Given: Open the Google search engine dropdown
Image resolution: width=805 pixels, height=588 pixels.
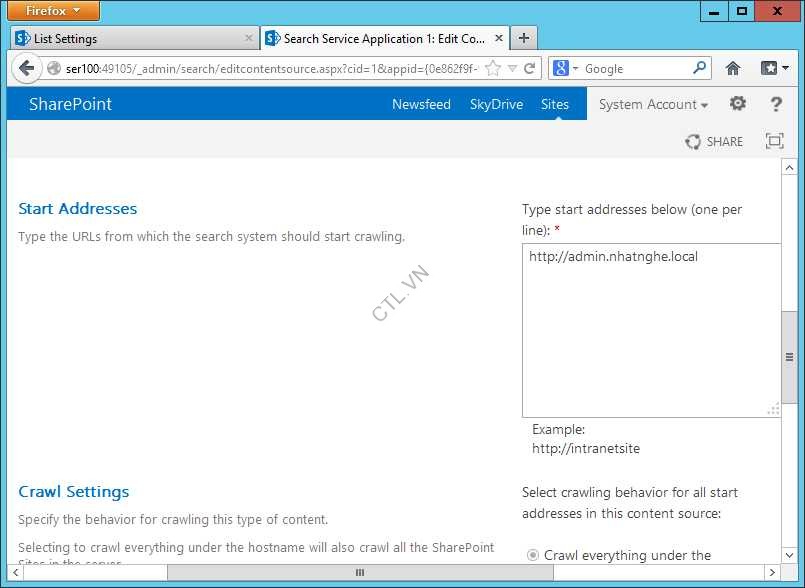Looking at the screenshot, I should pyautogui.click(x=566, y=68).
